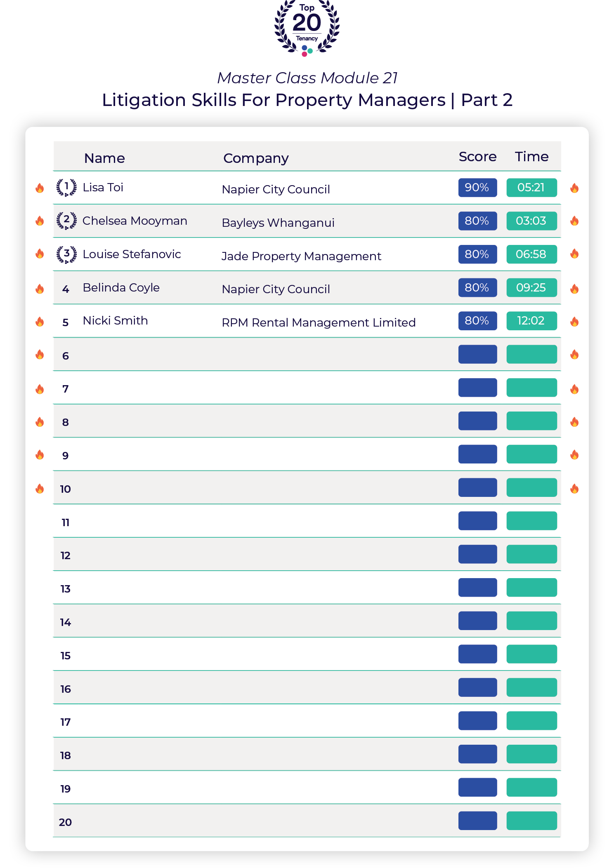Click the rank 3 laurel badge
This screenshot has width=614, height=868.
click(x=66, y=254)
